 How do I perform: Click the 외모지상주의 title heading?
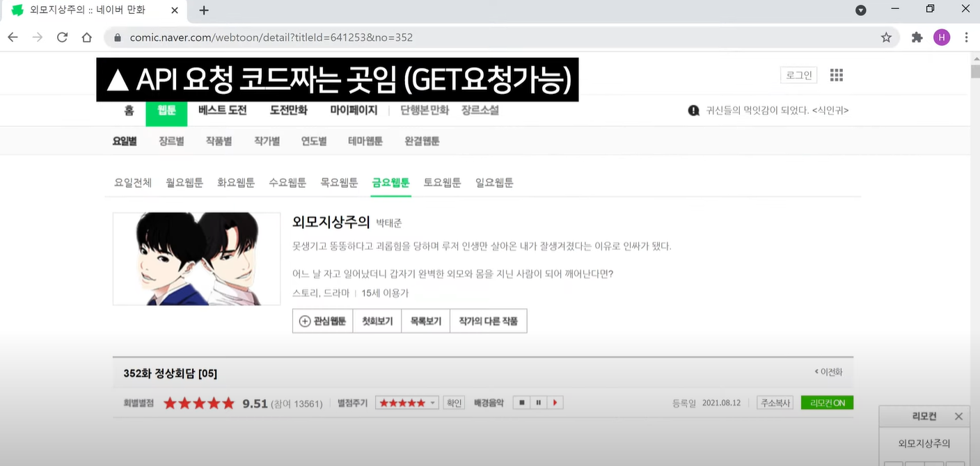click(x=331, y=223)
